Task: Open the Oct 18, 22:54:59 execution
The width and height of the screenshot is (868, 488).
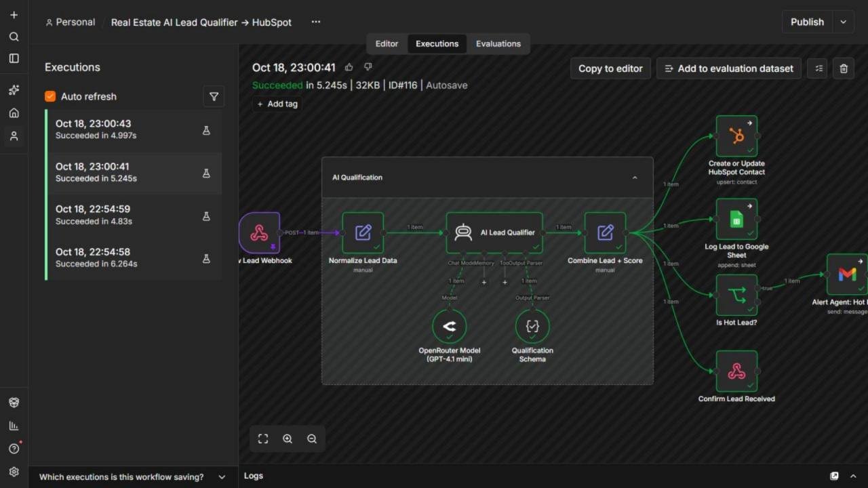Action: [134, 216]
